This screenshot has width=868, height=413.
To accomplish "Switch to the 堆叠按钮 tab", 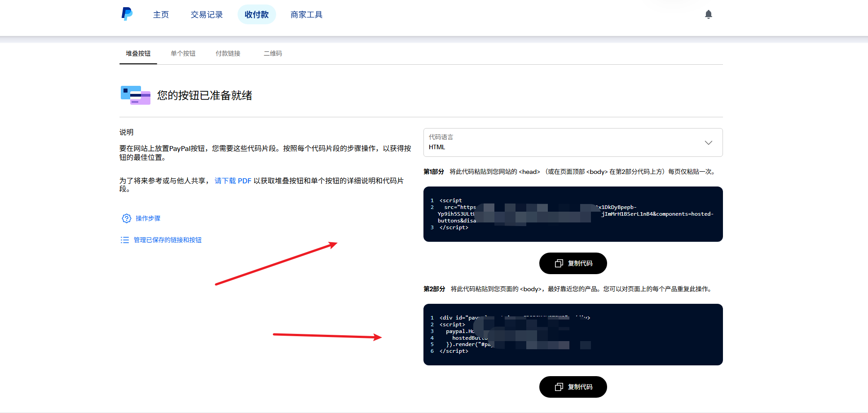I will coord(138,53).
